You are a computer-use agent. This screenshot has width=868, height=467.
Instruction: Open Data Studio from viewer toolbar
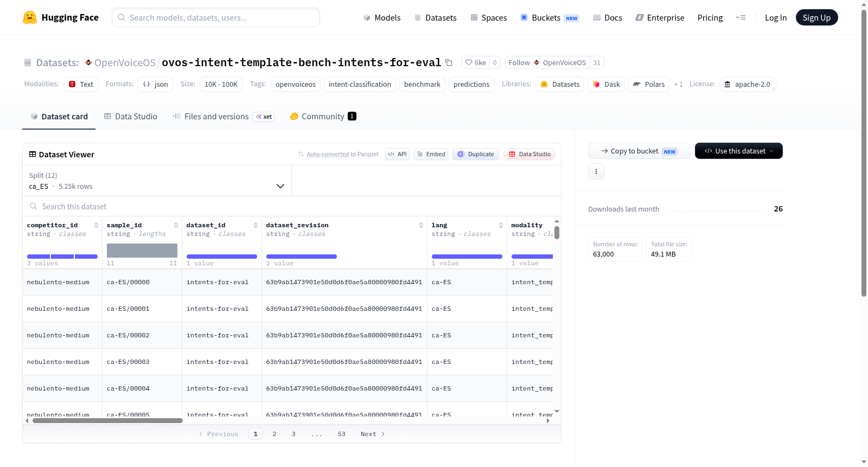coord(529,154)
